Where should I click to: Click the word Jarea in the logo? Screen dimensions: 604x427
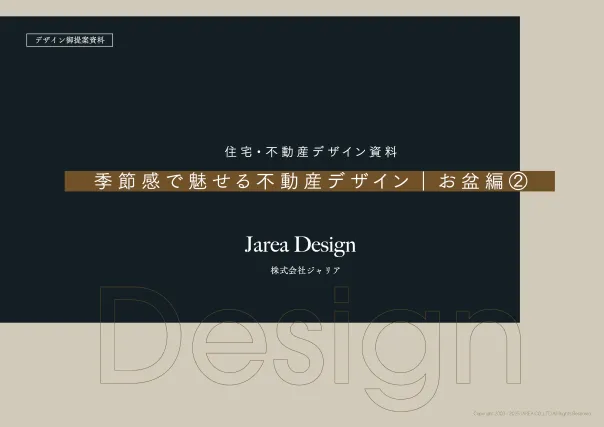tap(268, 245)
